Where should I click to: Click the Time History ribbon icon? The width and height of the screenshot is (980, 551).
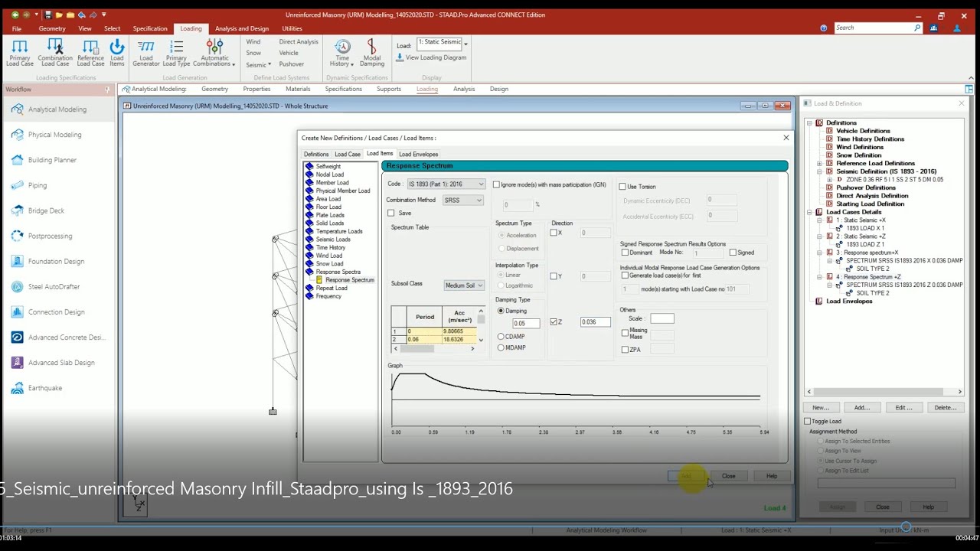[341, 53]
